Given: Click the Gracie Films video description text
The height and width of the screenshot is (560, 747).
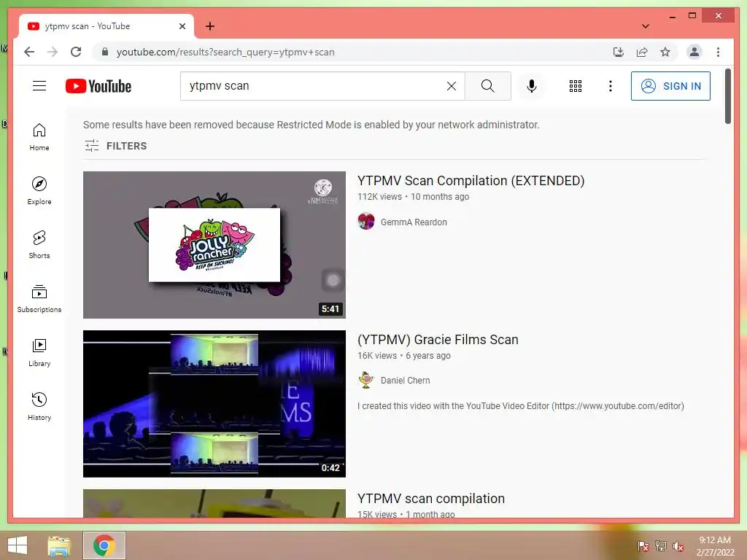Looking at the screenshot, I should tap(521, 405).
